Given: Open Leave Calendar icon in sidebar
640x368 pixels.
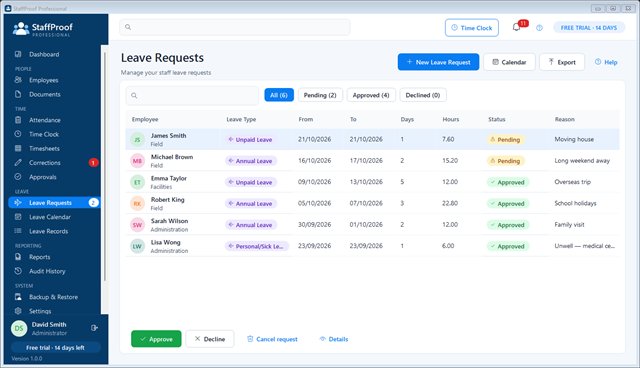Looking at the screenshot, I should [18, 217].
